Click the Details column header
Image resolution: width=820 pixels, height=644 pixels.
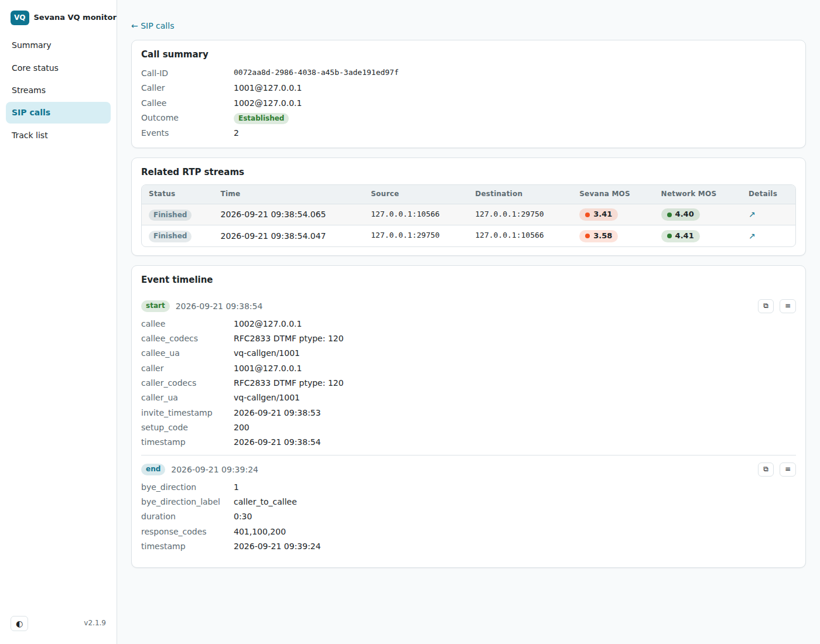(x=763, y=194)
